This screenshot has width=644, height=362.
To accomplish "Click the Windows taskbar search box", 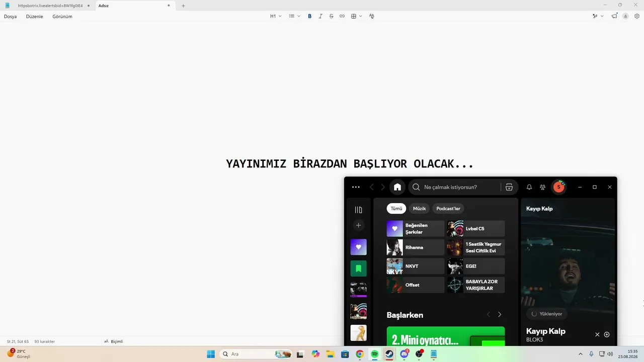I will tap(257, 354).
